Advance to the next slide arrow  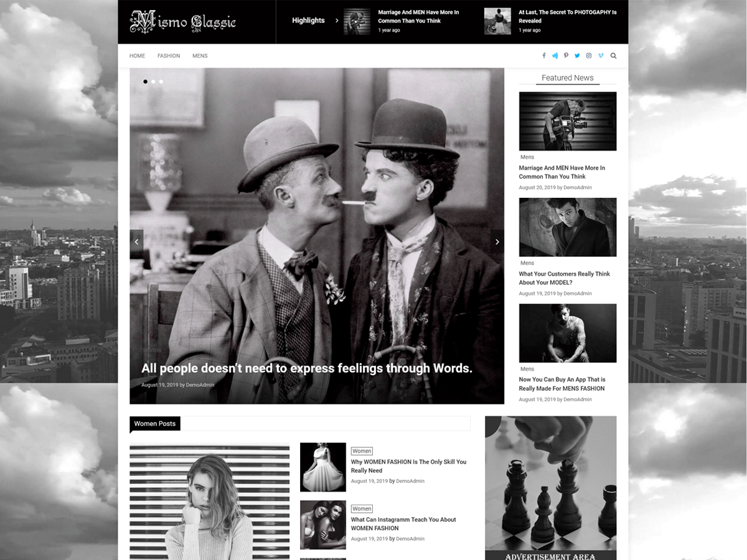497,241
